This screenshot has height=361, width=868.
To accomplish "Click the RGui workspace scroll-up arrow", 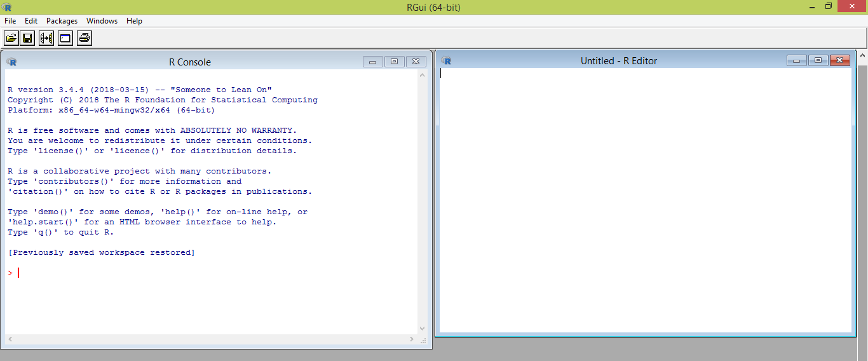I will (863, 56).
